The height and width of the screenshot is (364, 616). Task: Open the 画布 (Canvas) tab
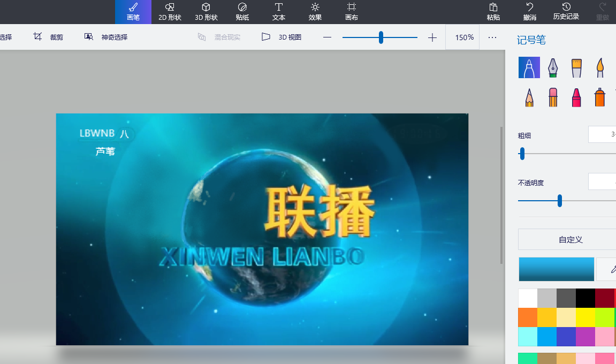tap(352, 12)
